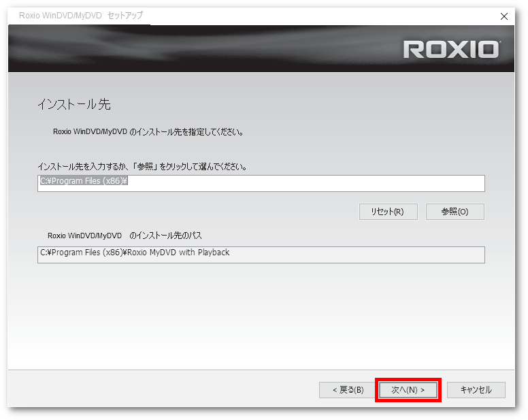Close the Roxio setup window

(504, 16)
